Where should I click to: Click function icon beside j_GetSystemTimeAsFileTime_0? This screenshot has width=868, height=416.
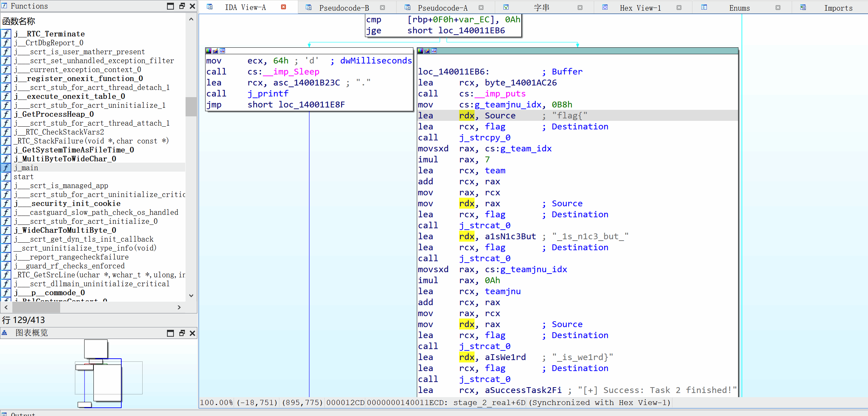coord(6,150)
